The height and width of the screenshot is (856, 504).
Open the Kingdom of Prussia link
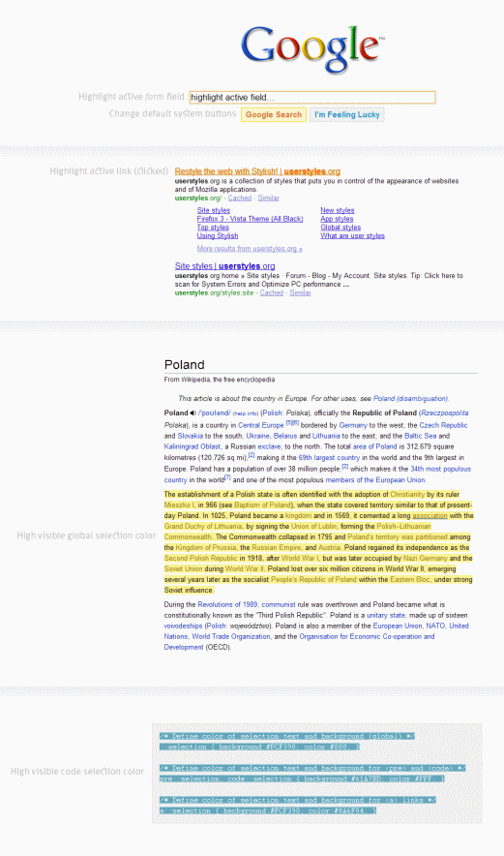coord(206,547)
